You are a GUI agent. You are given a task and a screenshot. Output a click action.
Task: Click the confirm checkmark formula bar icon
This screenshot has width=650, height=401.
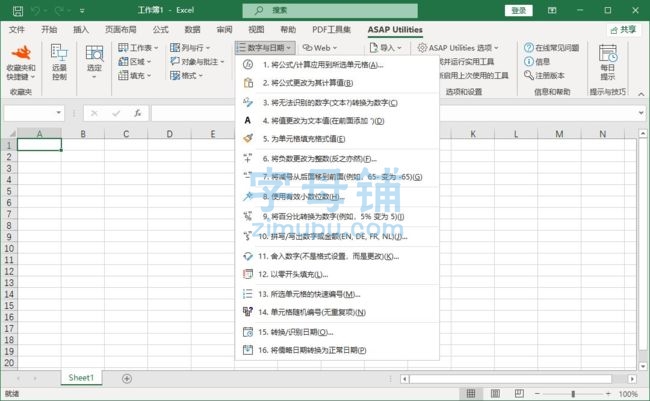(x=116, y=113)
